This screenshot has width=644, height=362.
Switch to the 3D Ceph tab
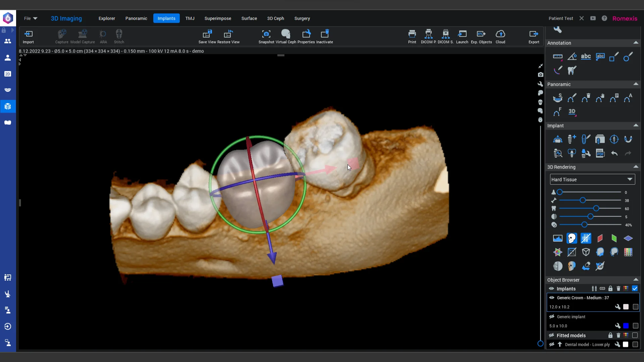275,18
